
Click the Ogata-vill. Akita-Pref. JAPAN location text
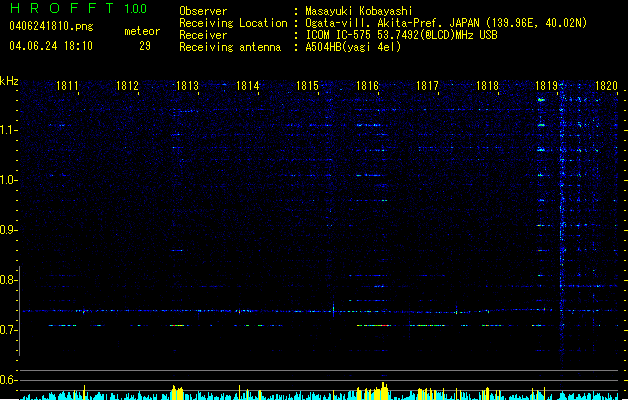click(x=446, y=23)
